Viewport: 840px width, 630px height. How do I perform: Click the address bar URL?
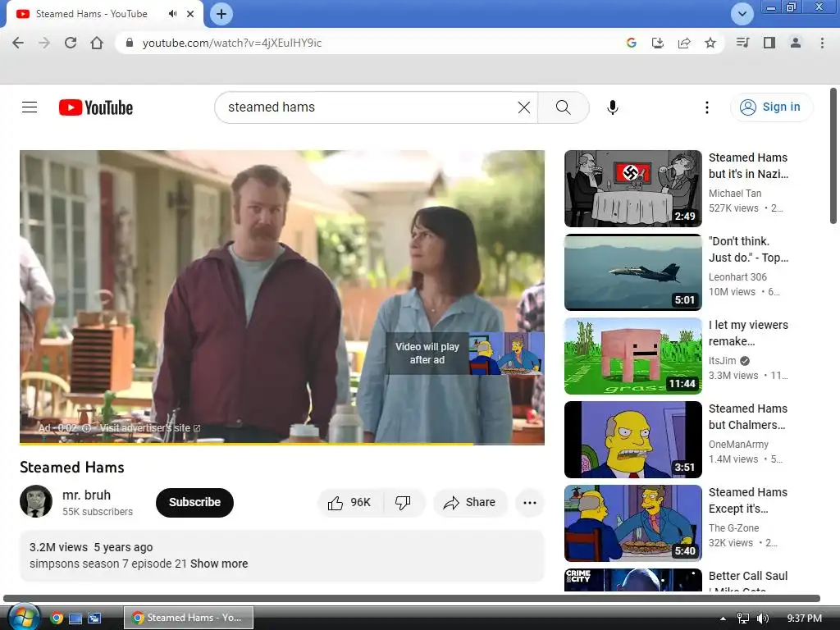click(x=232, y=43)
